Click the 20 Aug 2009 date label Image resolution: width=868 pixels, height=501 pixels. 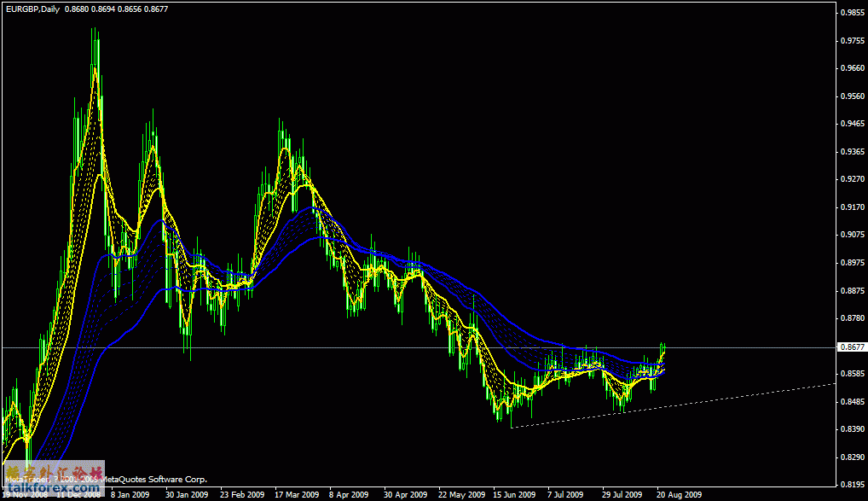pos(679,494)
